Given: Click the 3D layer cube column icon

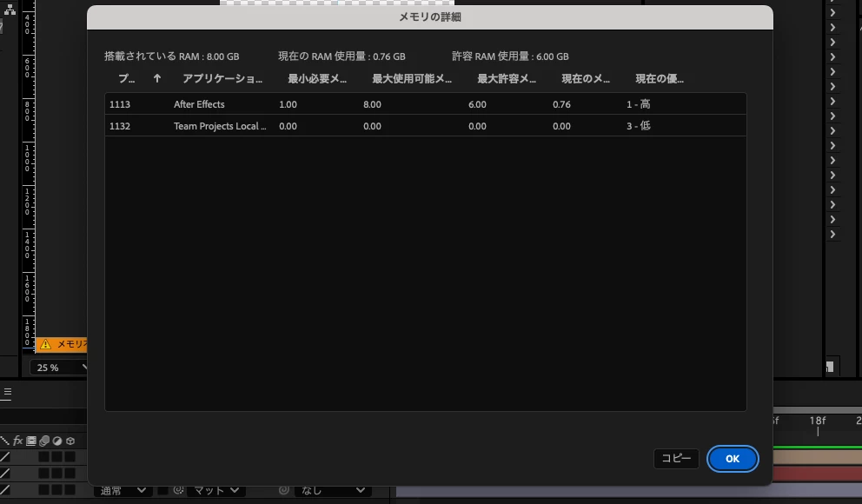Looking at the screenshot, I should tap(70, 441).
